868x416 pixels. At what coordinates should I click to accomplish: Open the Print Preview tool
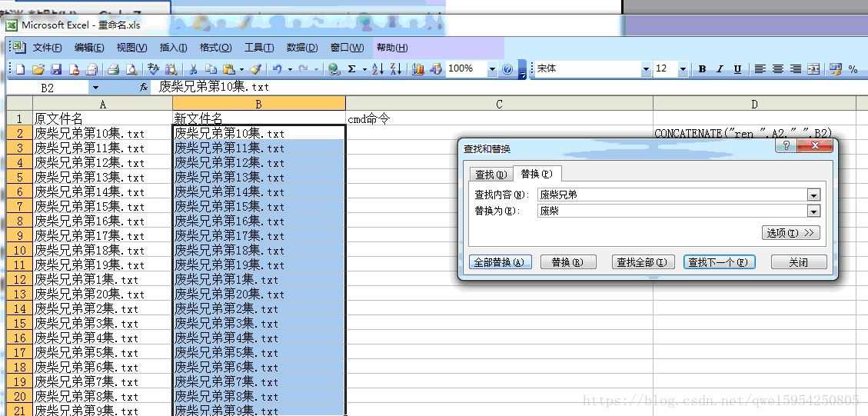pyautogui.click(x=131, y=69)
